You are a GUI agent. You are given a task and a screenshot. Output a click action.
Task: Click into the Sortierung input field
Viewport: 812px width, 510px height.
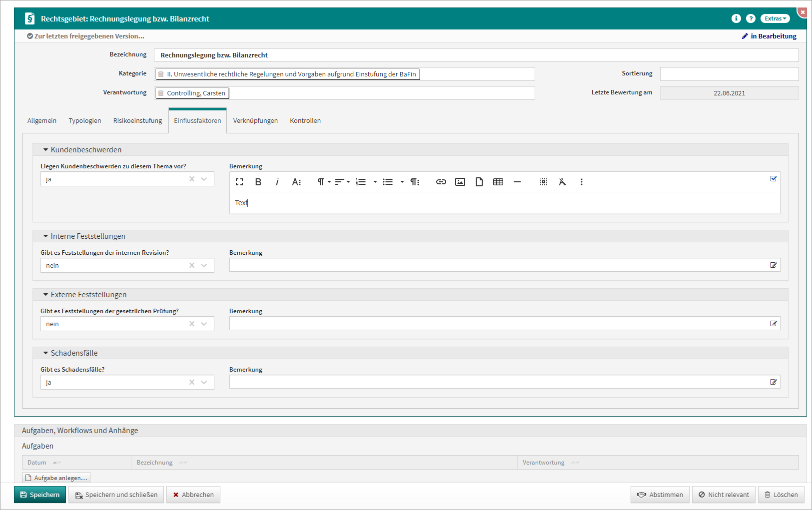pos(729,74)
